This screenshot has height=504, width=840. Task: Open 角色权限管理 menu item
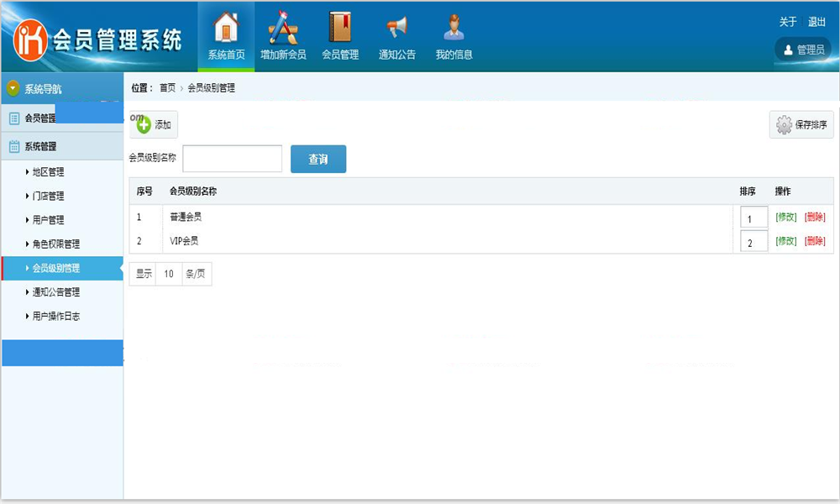pyautogui.click(x=55, y=244)
